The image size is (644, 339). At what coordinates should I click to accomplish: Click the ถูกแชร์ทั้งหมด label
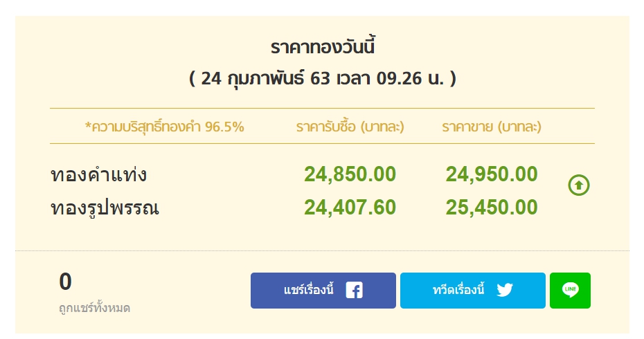(94, 308)
